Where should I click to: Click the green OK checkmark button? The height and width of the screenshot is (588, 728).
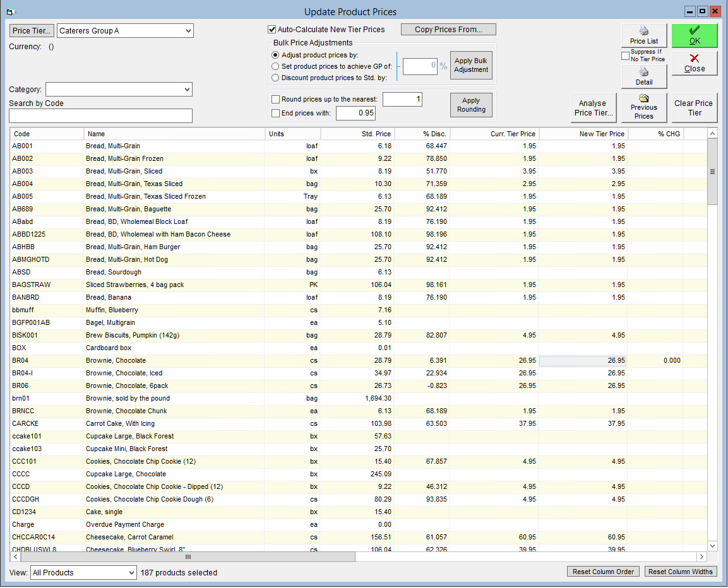point(695,35)
